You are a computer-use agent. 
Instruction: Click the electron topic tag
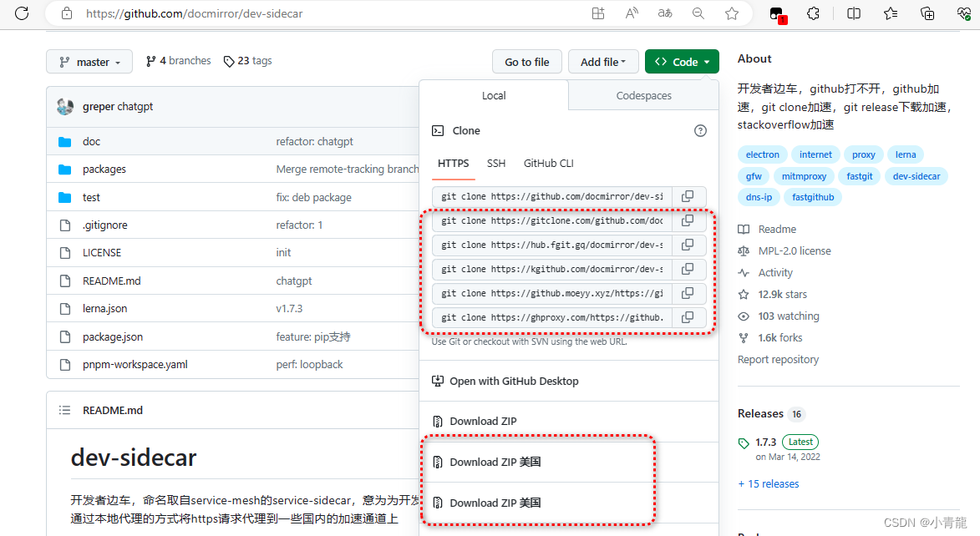(762, 154)
